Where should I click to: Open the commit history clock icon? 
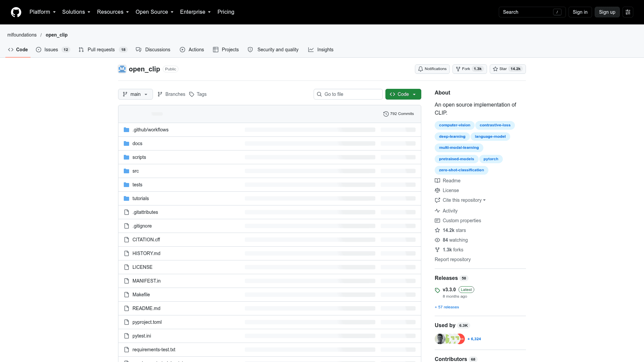pyautogui.click(x=386, y=114)
